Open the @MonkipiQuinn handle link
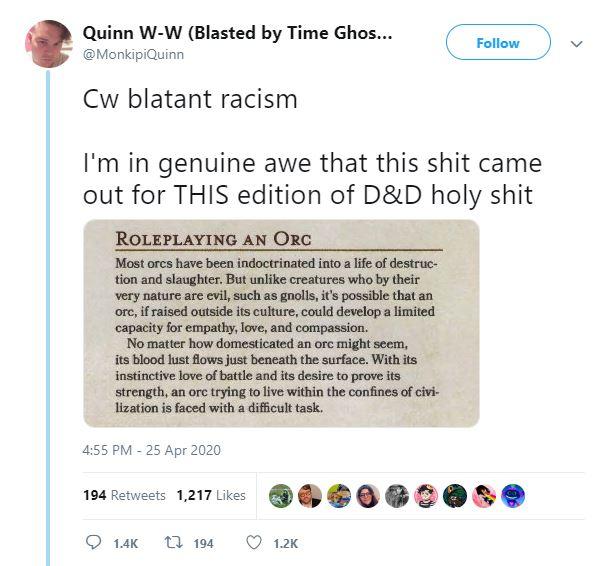Screen dimensions: 614x566 click(x=133, y=54)
